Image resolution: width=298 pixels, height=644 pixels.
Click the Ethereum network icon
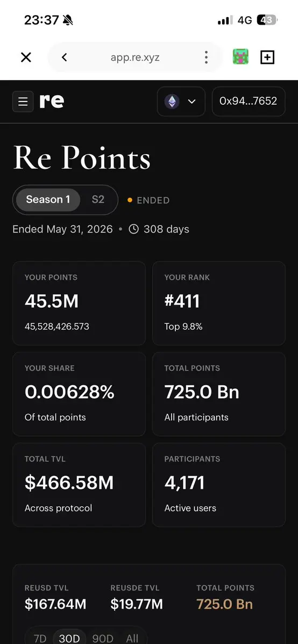[172, 102]
